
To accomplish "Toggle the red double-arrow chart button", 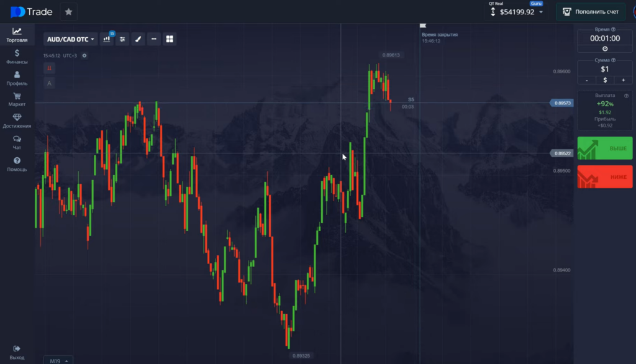I will tap(49, 68).
